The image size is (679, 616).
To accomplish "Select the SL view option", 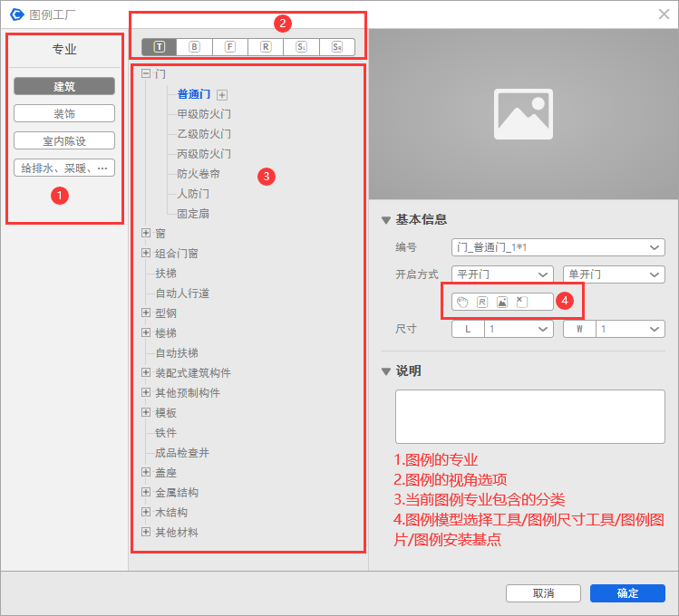I will (x=301, y=46).
